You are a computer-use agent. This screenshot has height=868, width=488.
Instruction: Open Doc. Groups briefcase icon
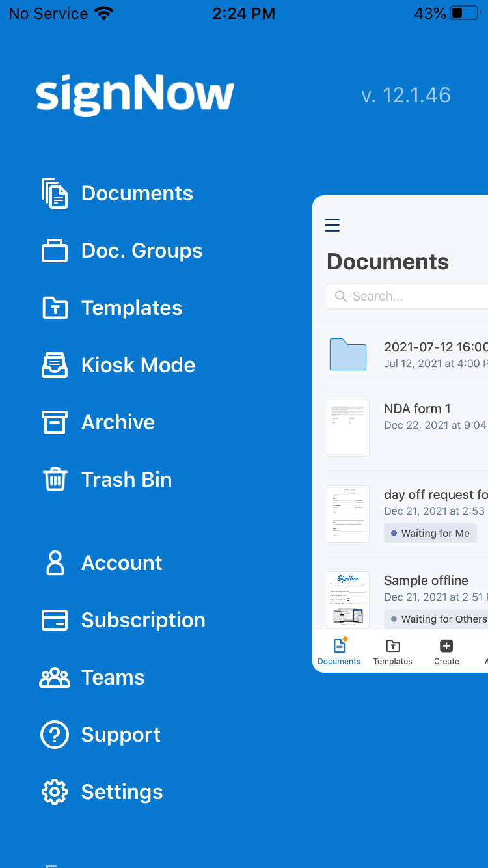[x=55, y=251]
